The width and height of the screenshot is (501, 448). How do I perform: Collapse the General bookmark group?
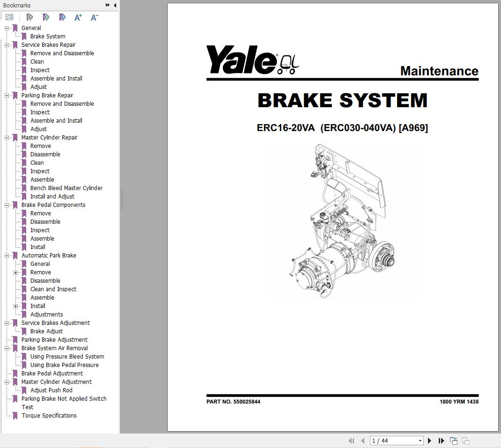point(7,28)
